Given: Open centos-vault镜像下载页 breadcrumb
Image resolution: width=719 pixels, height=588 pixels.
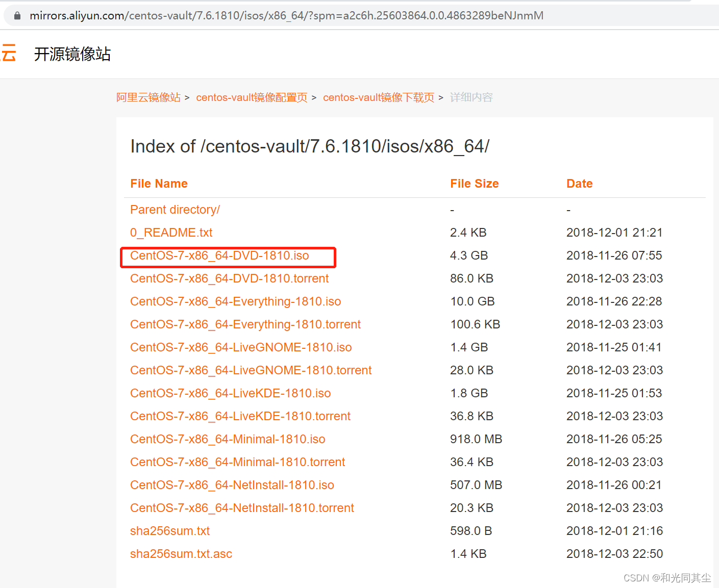Looking at the screenshot, I should (379, 97).
